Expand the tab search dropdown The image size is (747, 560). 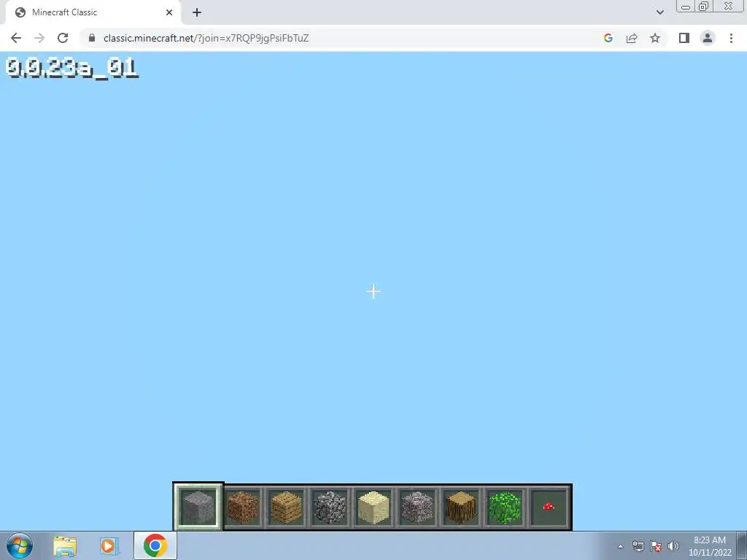[659, 12]
